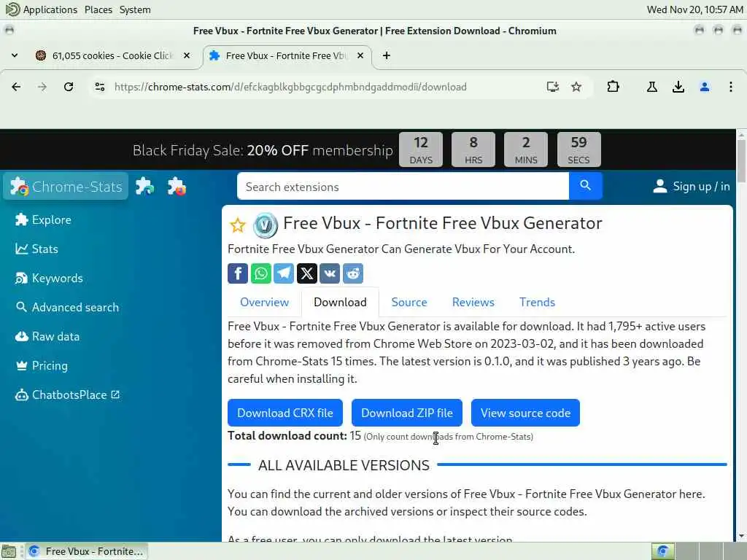Image resolution: width=747 pixels, height=560 pixels.
Task: Share on X (Twitter)
Action: (x=307, y=273)
